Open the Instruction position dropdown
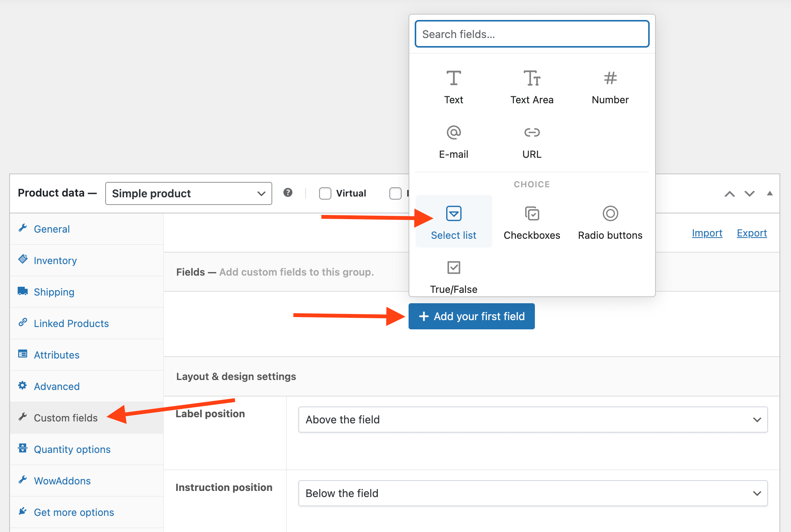This screenshot has width=791, height=532. coord(533,493)
